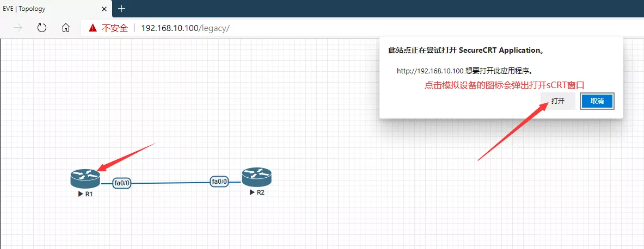
Task: Select the fa0/0 interface label near R1
Action: [x=122, y=183]
